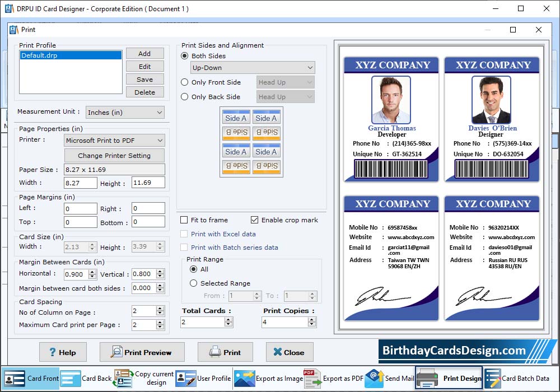560x392 pixels.
Task: Click the Print Design printer icon
Action: click(427, 379)
